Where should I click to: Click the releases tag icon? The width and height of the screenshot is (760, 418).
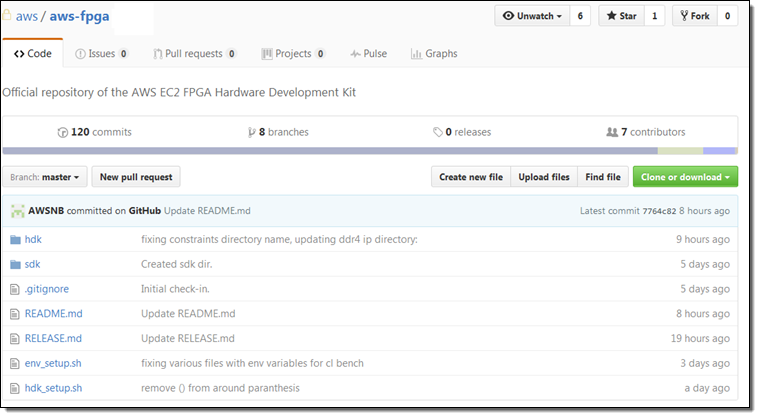(438, 132)
